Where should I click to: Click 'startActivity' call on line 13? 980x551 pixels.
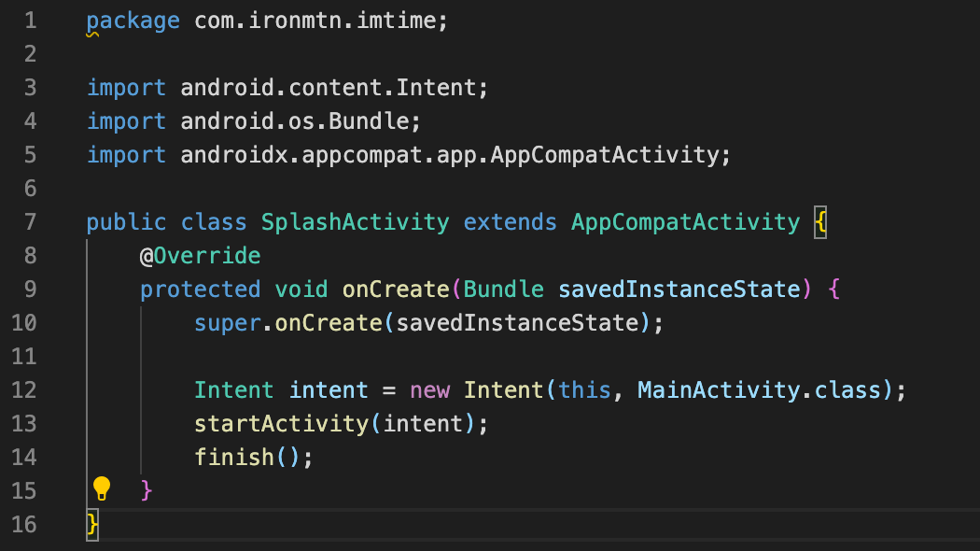point(281,424)
